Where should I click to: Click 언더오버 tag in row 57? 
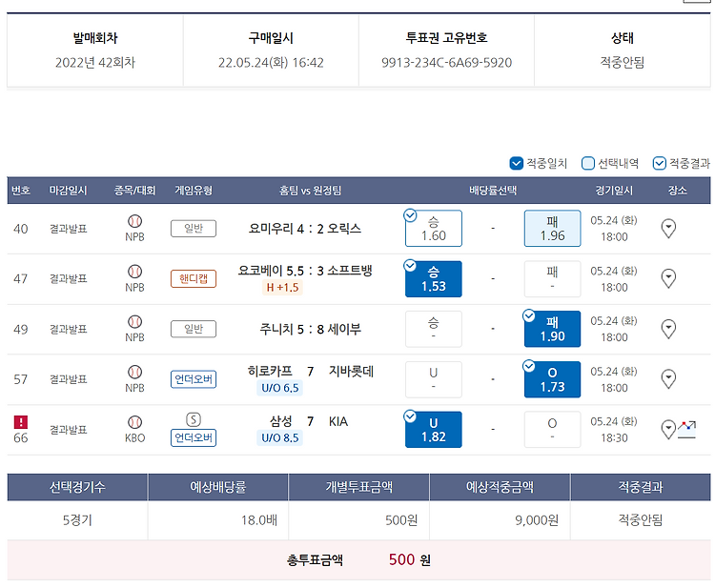(194, 379)
